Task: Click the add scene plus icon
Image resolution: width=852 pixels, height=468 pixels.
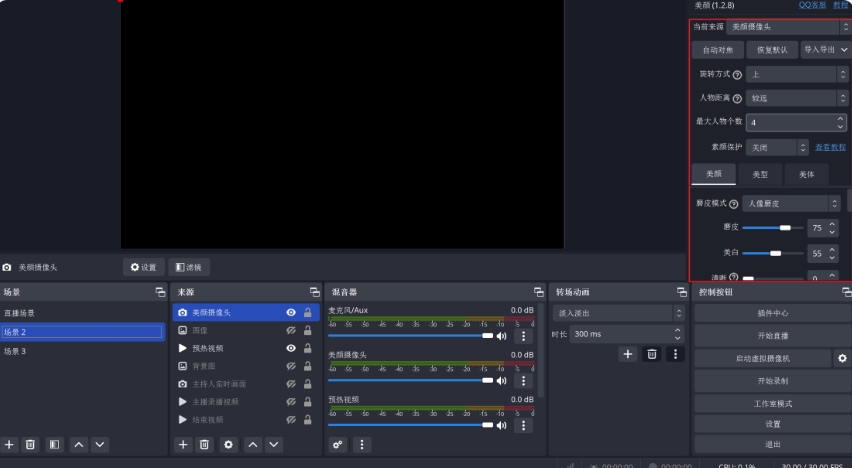Action: point(10,444)
